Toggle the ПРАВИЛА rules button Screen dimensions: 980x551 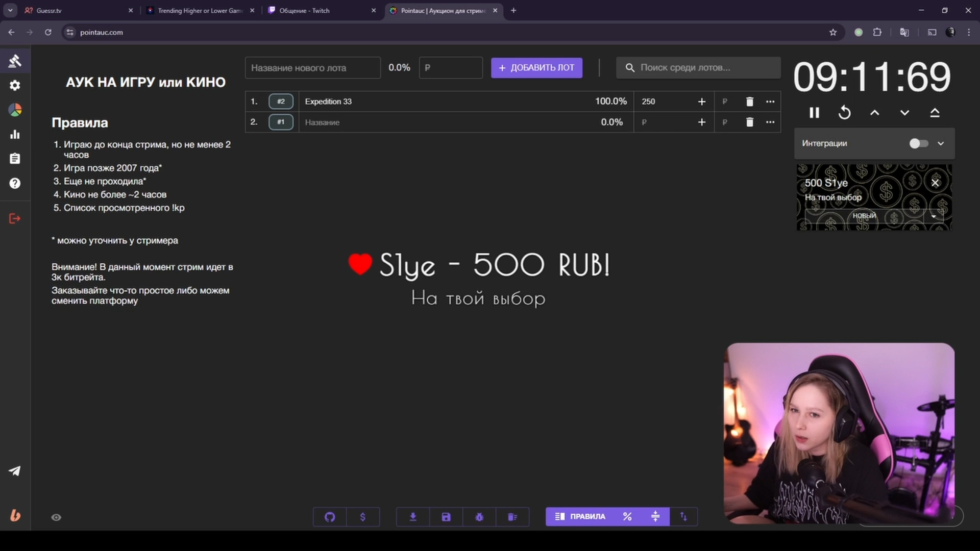pyautogui.click(x=580, y=517)
